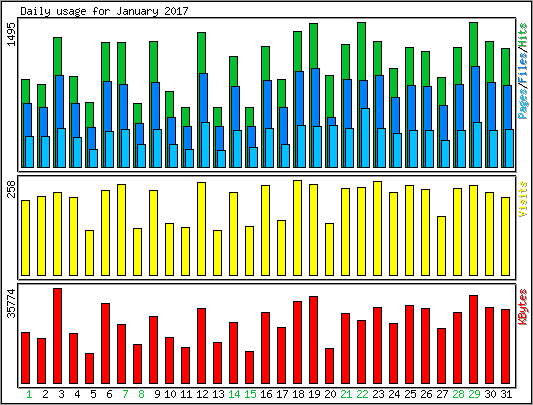Click the yellow visits bar for day 18
Screen dimensions: 533x405
[297, 228]
